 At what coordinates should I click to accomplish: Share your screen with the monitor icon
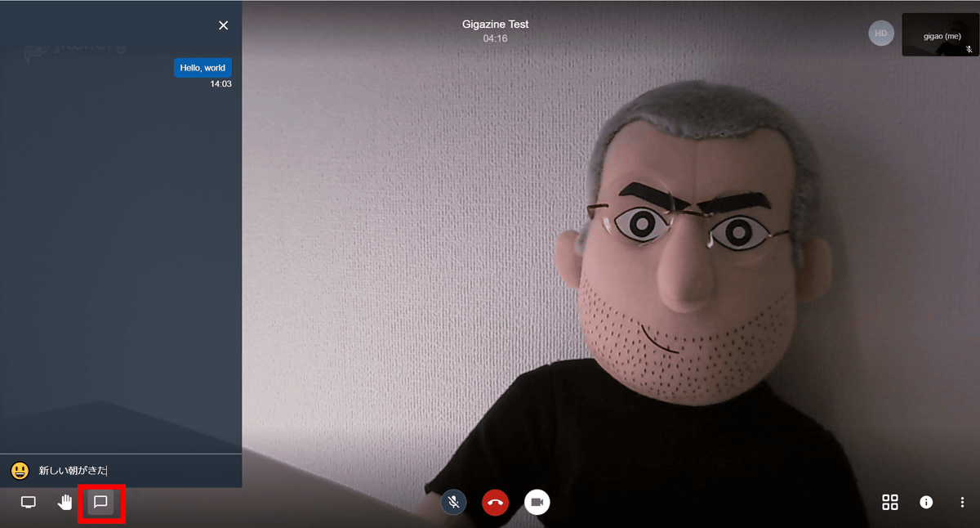pos(29,502)
